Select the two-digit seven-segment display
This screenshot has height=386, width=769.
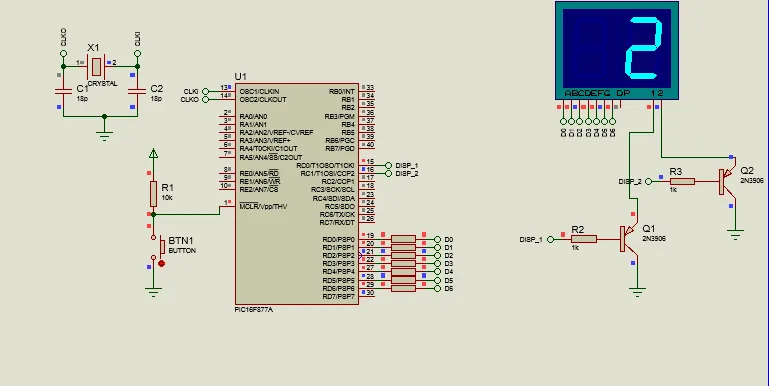[x=617, y=51]
